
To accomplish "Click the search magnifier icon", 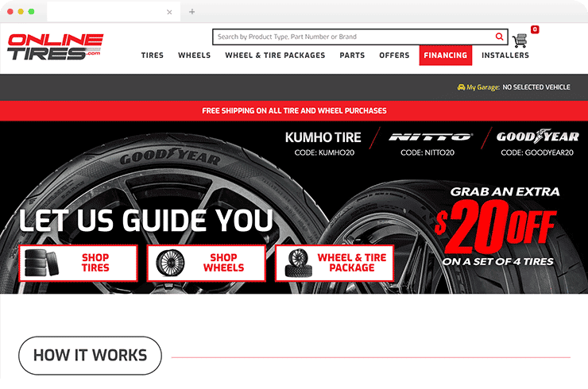I will pos(499,37).
